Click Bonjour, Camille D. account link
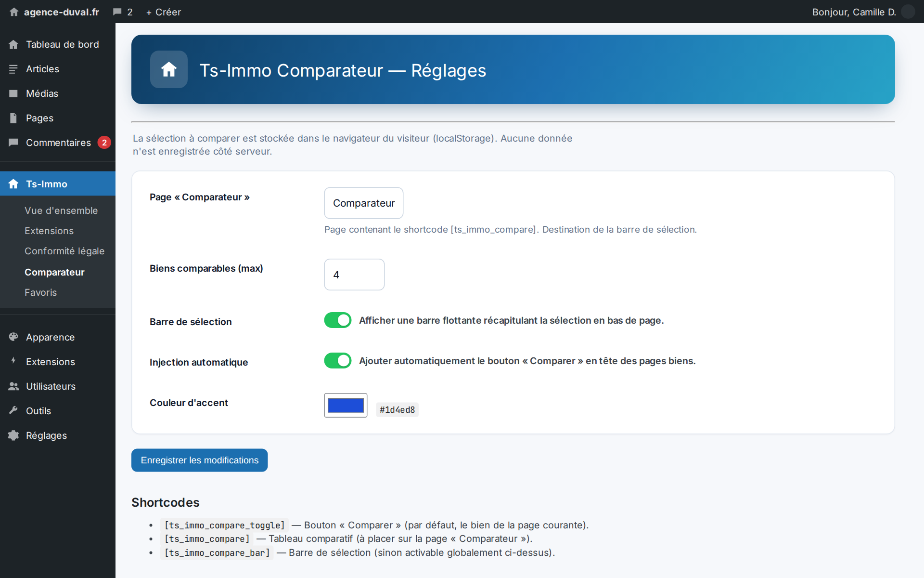 [854, 12]
